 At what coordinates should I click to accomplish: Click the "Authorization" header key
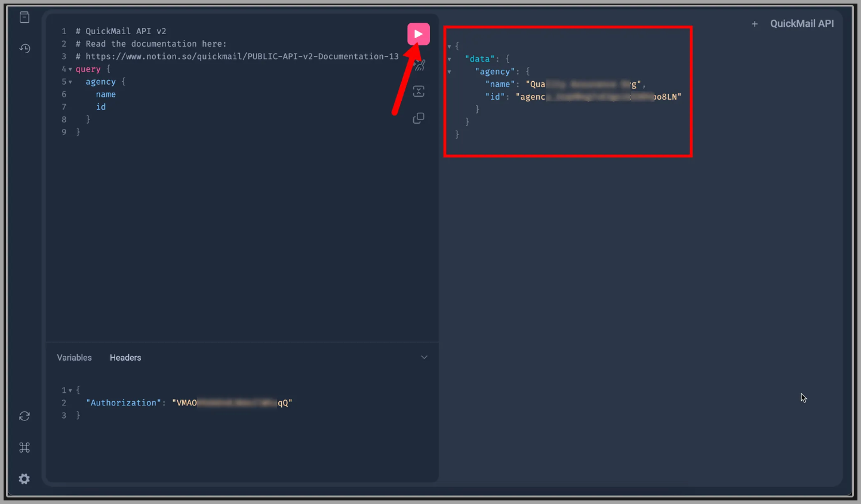pyautogui.click(x=124, y=403)
